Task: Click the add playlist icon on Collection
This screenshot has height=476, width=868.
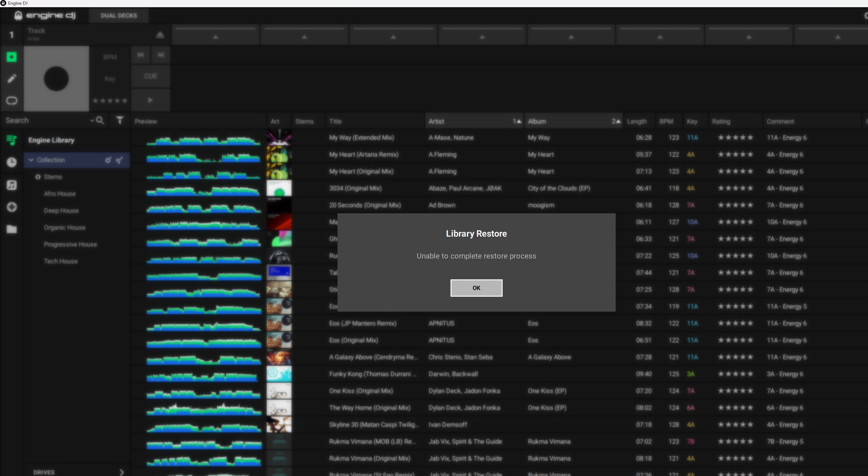Action: tap(119, 160)
